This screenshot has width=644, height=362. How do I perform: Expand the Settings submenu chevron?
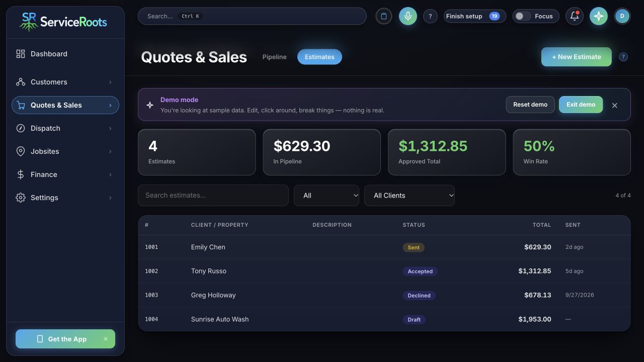pos(110,198)
